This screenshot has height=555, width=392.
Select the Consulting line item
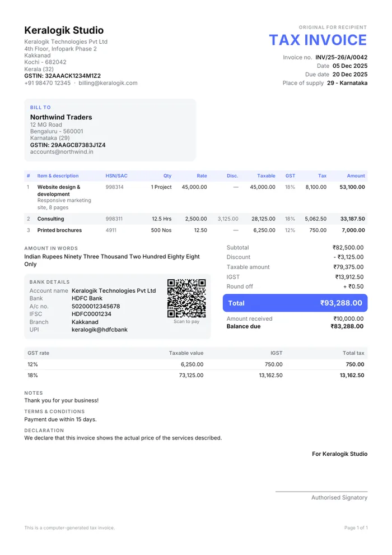coord(50,219)
